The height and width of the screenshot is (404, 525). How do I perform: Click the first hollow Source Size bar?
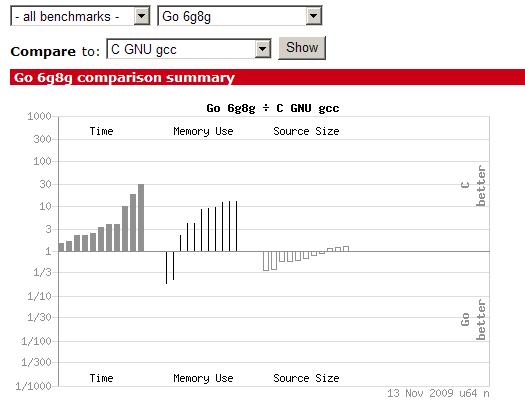[x=266, y=261]
